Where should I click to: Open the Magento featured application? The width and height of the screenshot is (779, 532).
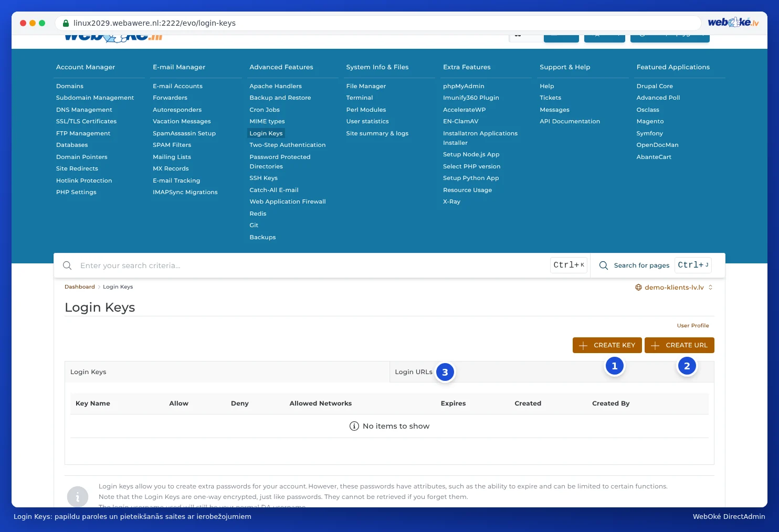point(650,121)
